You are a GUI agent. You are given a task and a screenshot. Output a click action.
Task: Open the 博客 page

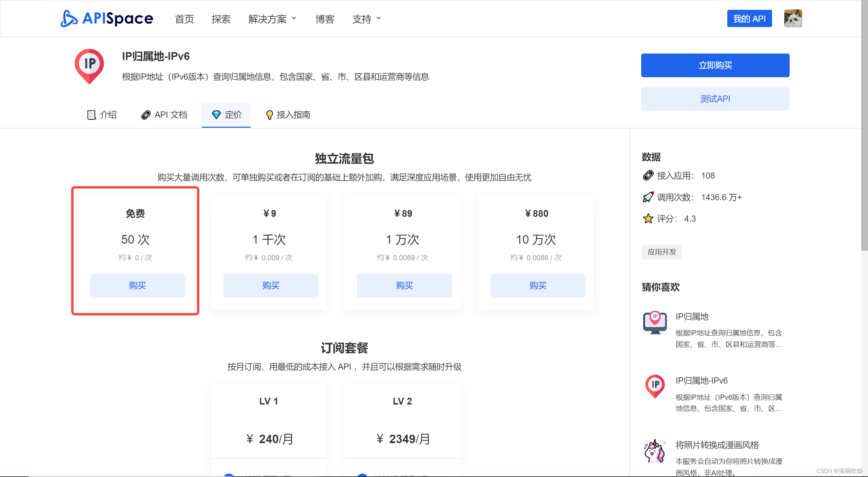point(325,19)
